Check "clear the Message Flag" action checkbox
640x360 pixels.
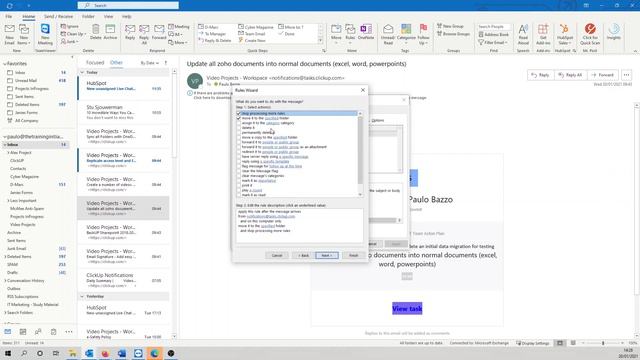tap(239, 171)
